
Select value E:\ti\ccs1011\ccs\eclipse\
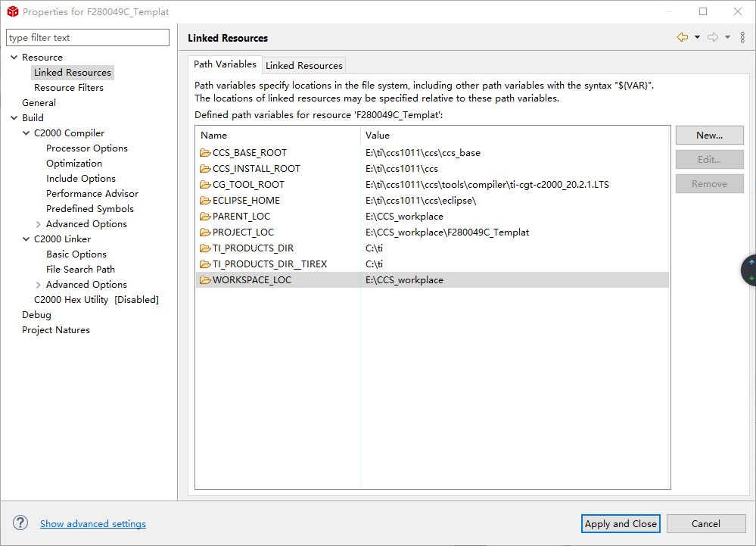point(421,201)
